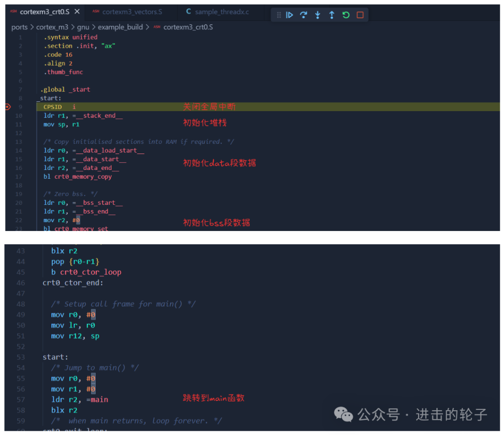Image resolution: width=504 pixels, height=435 pixels.
Task: Click the __stack_end__ symbol
Action: click(99, 116)
